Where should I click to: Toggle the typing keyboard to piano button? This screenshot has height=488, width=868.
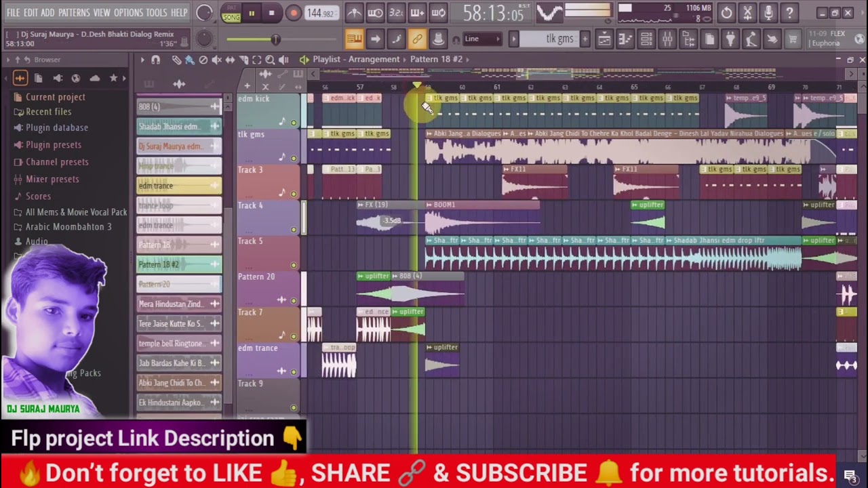click(x=354, y=39)
